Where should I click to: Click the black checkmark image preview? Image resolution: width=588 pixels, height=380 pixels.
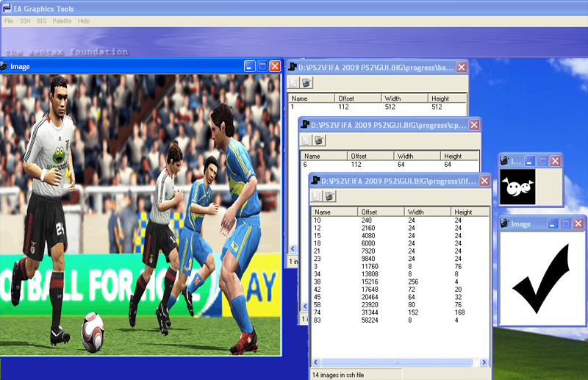coord(542,278)
